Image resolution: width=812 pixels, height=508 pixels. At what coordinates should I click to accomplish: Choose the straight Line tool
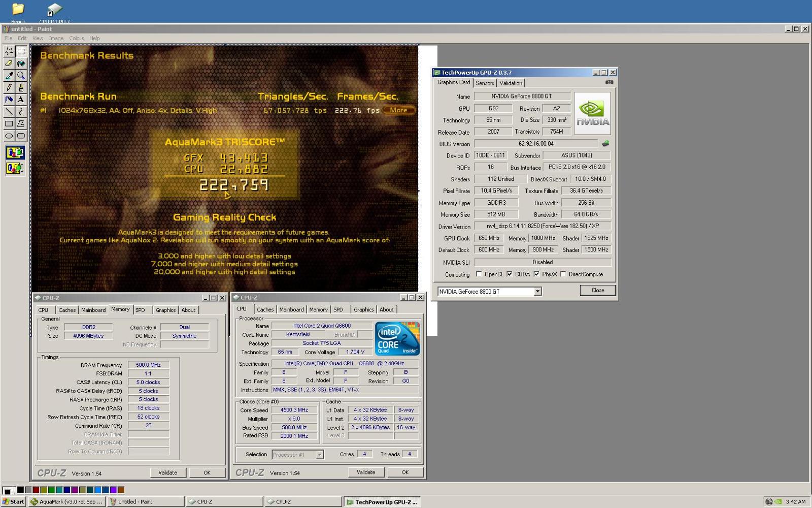pyautogui.click(x=9, y=111)
